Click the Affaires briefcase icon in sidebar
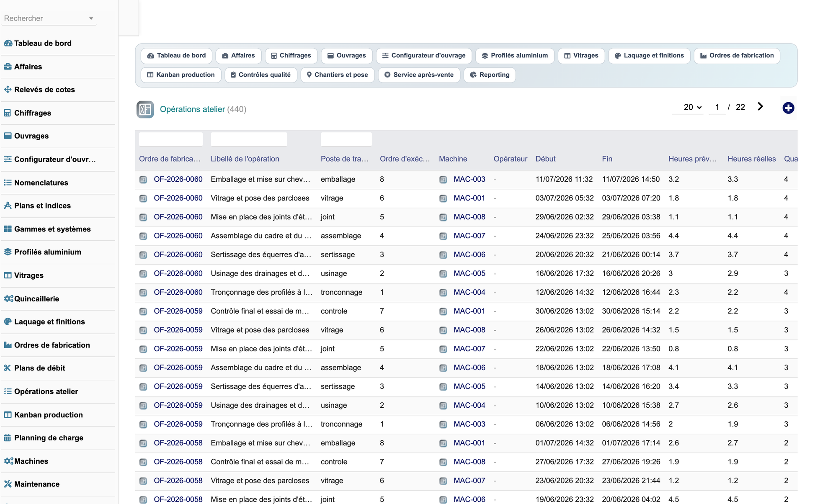Screen dimensions: 815x504 click(x=8, y=67)
